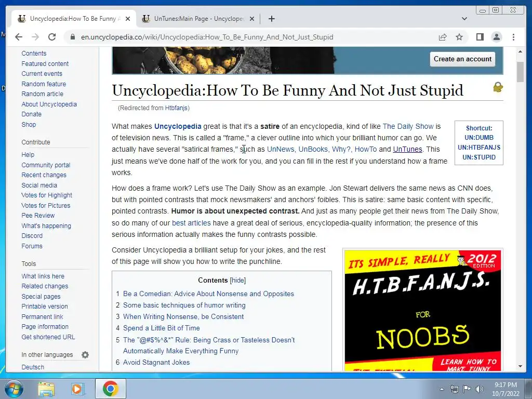The height and width of the screenshot is (399, 532).
Task: Open the network status tray icon
Action: (454, 389)
